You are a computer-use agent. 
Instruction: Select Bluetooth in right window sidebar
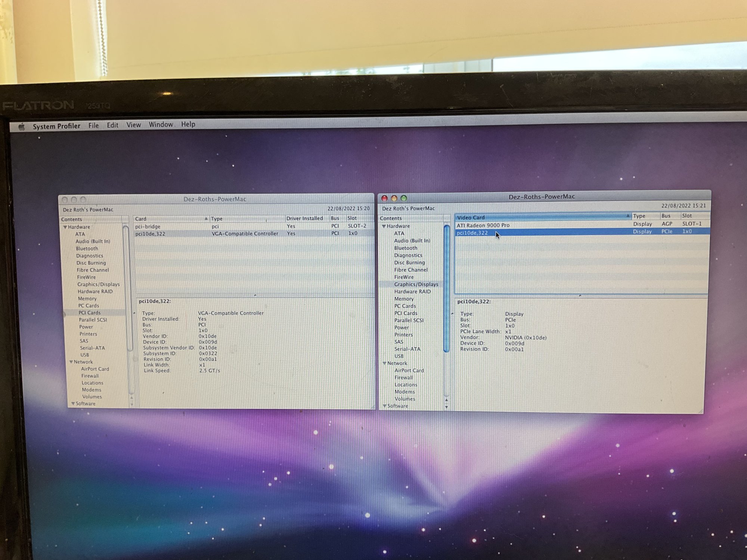[x=406, y=248]
